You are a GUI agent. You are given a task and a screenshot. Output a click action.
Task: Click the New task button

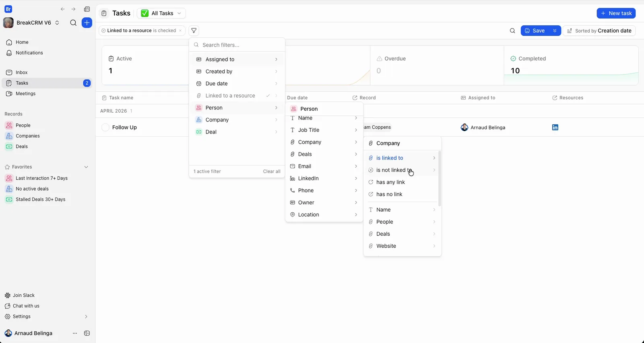coord(616,13)
